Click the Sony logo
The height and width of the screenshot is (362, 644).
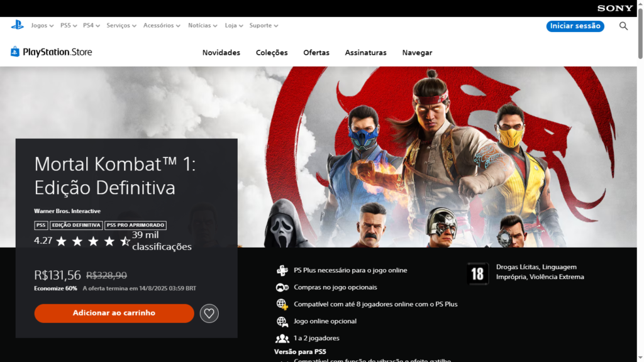tap(615, 8)
